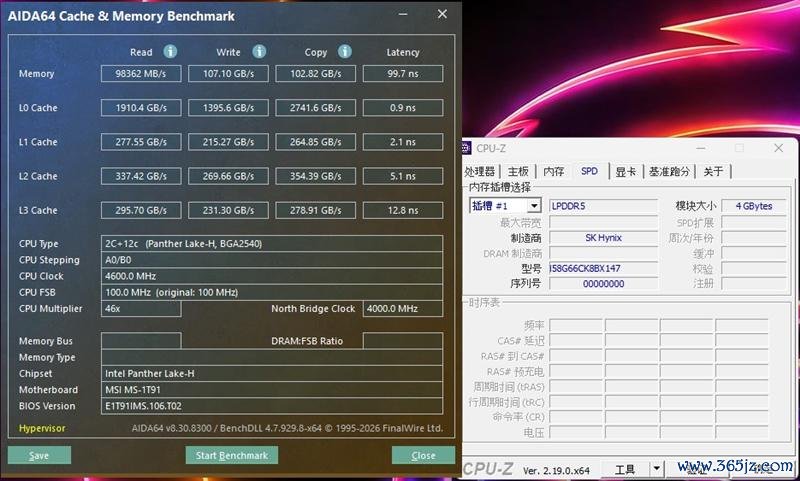Click the L0 Cache latency 0.9 ns value
This screenshot has height=481, width=800.
tap(403, 108)
